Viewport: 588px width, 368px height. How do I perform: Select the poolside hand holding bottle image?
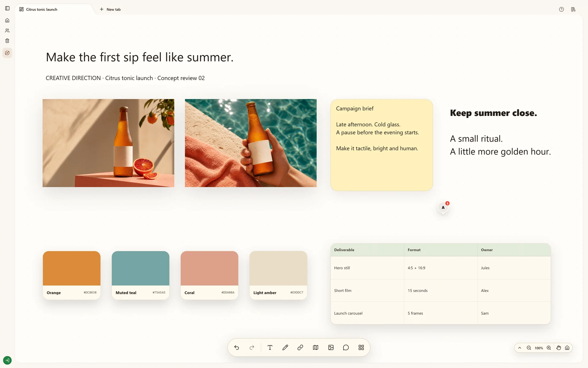pyautogui.click(x=251, y=143)
